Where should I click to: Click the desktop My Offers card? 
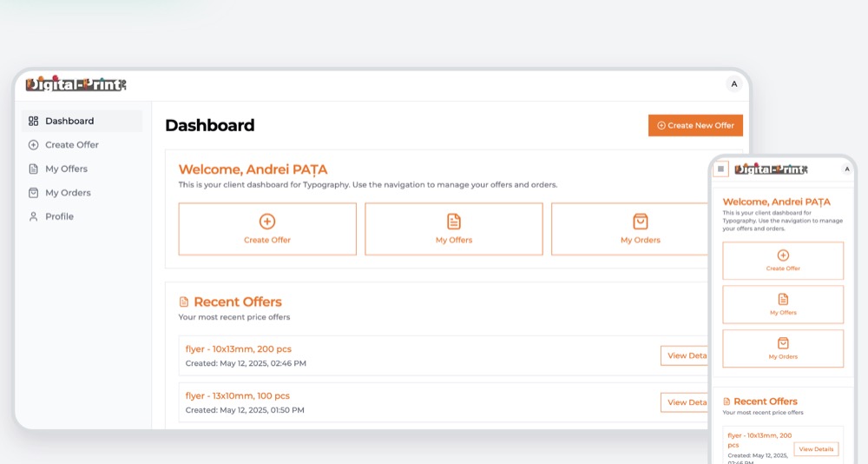[x=454, y=229]
